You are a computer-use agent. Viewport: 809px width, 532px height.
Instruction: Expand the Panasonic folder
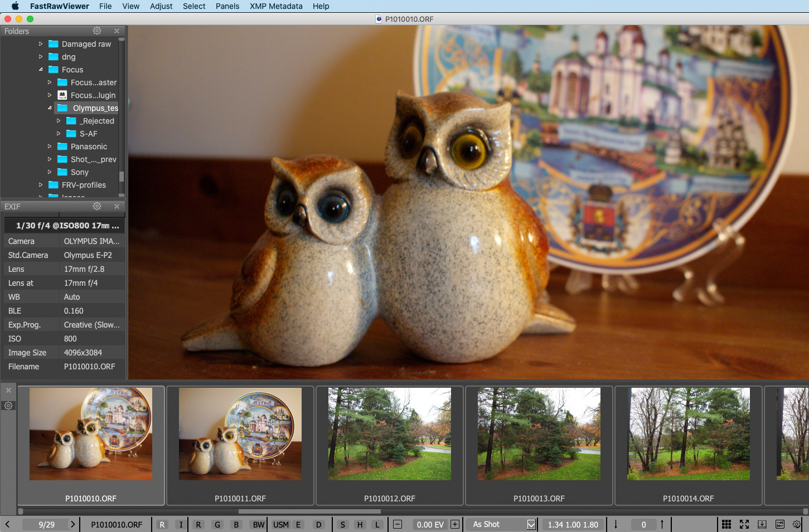click(x=50, y=147)
